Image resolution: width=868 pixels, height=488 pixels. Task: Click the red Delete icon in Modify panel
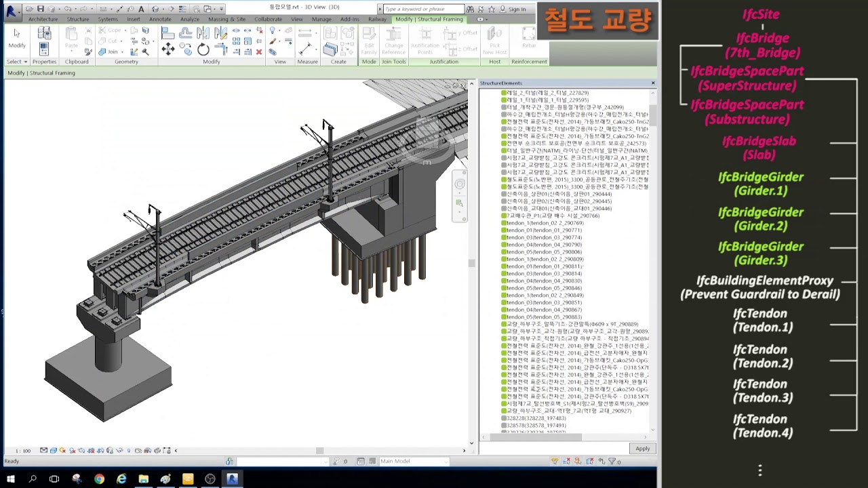click(x=259, y=52)
